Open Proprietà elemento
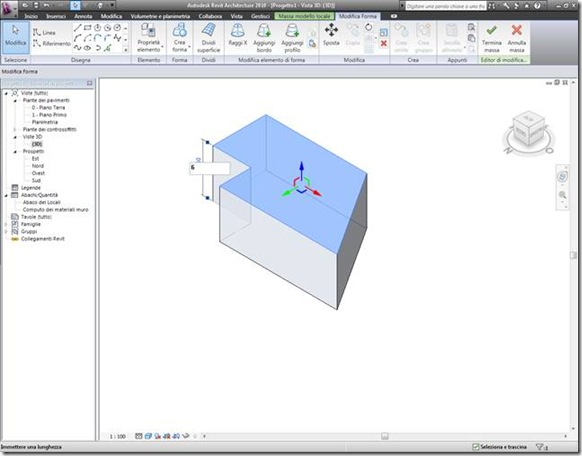Viewport: 582px width, 456px height. [x=148, y=37]
